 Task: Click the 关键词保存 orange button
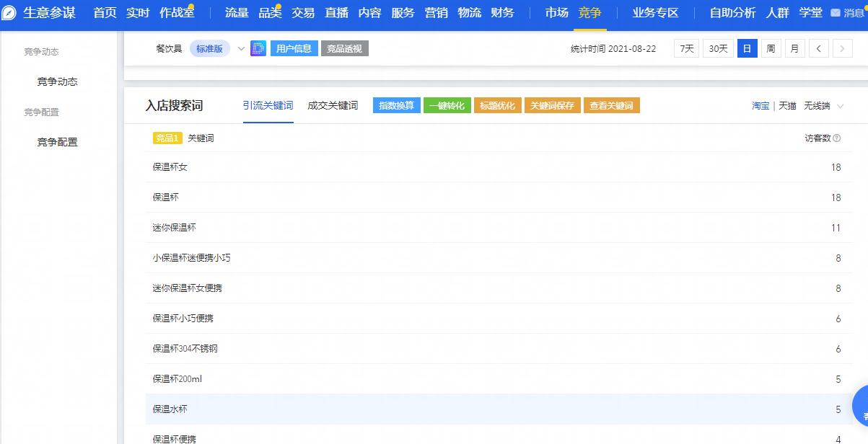pyautogui.click(x=552, y=105)
